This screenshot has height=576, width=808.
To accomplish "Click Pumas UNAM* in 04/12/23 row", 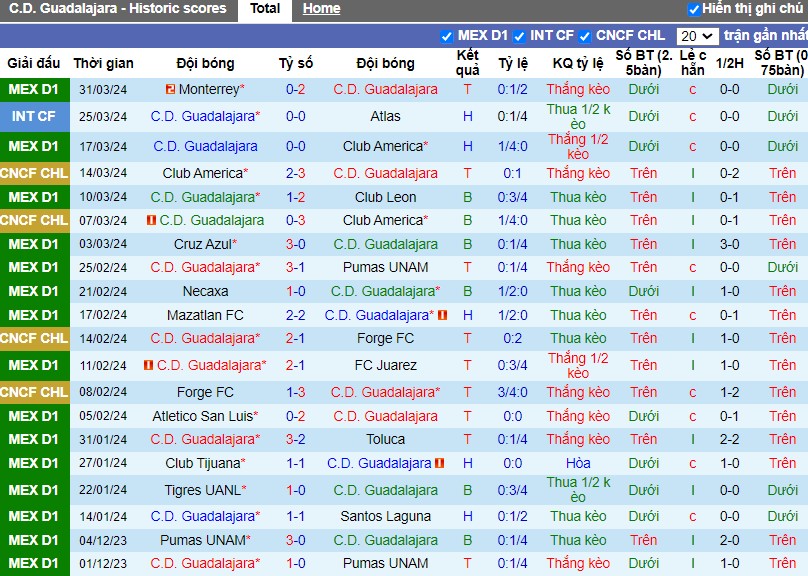I will [x=205, y=540].
